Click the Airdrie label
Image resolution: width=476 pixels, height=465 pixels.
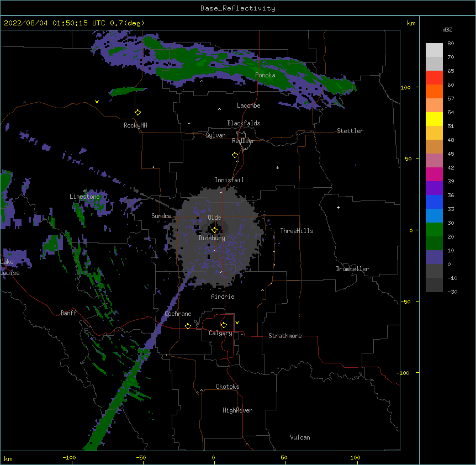point(223,297)
